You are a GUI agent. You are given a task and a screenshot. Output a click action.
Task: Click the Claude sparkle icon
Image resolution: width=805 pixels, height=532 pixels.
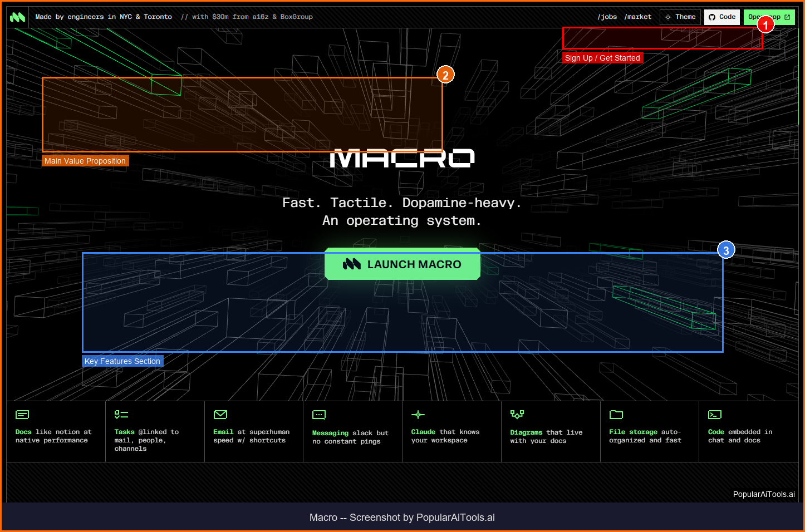pyautogui.click(x=418, y=415)
